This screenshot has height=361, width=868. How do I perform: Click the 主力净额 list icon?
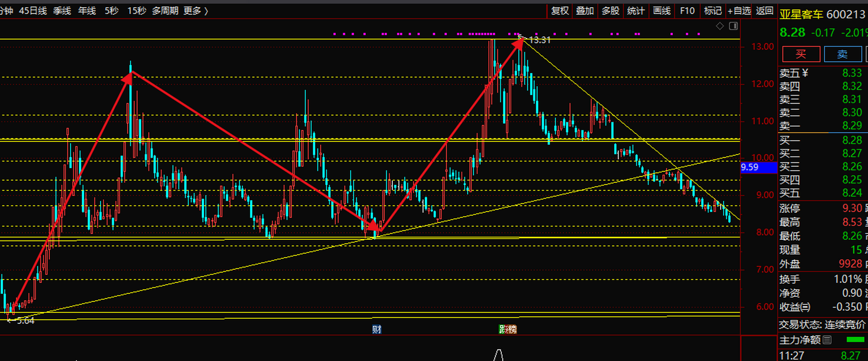pyautogui.click(x=827, y=340)
